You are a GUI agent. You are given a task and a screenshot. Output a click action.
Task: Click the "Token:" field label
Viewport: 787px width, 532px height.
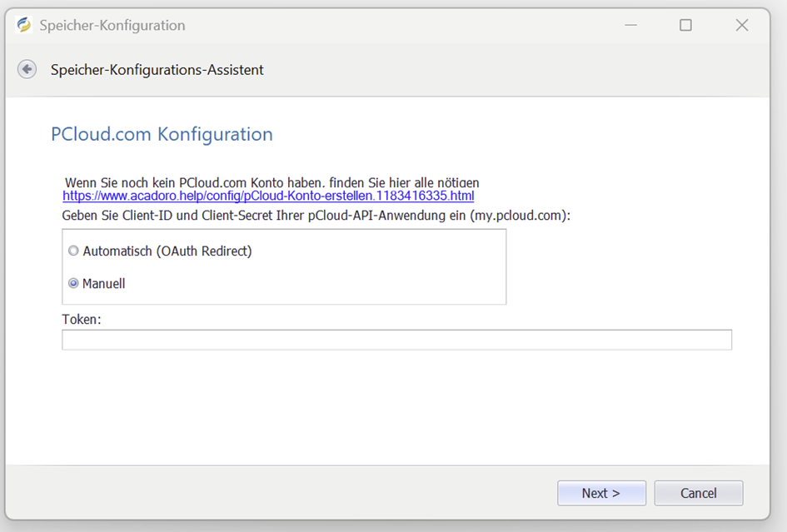82,319
